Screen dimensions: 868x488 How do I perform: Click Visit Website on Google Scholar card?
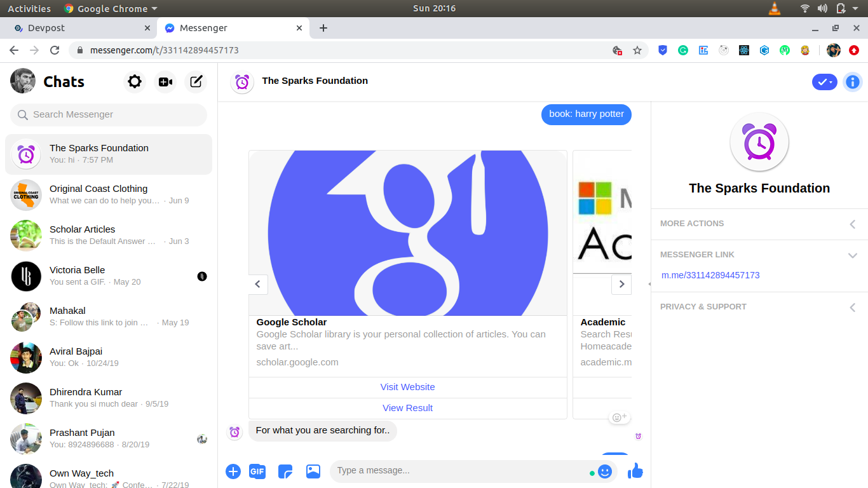coord(408,387)
